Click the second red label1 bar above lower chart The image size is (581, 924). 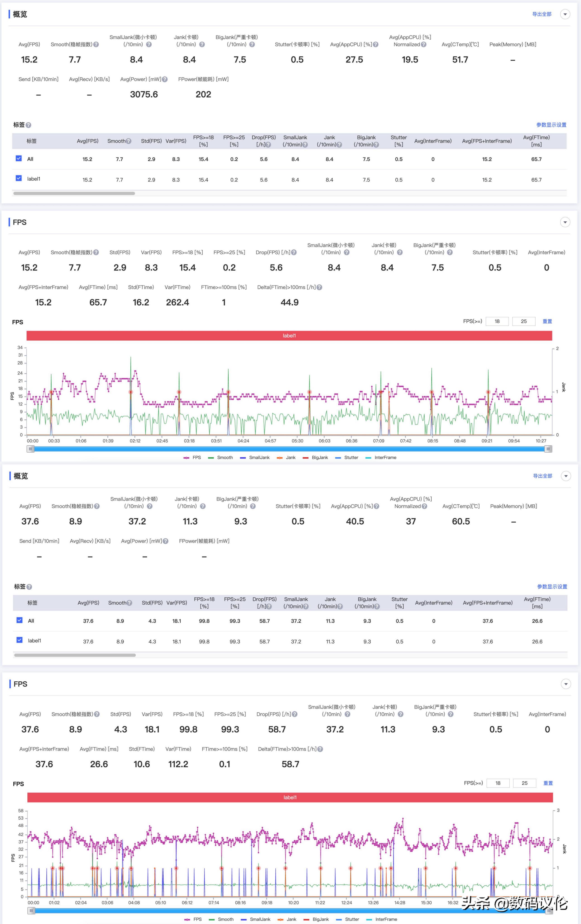click(290, 797)
